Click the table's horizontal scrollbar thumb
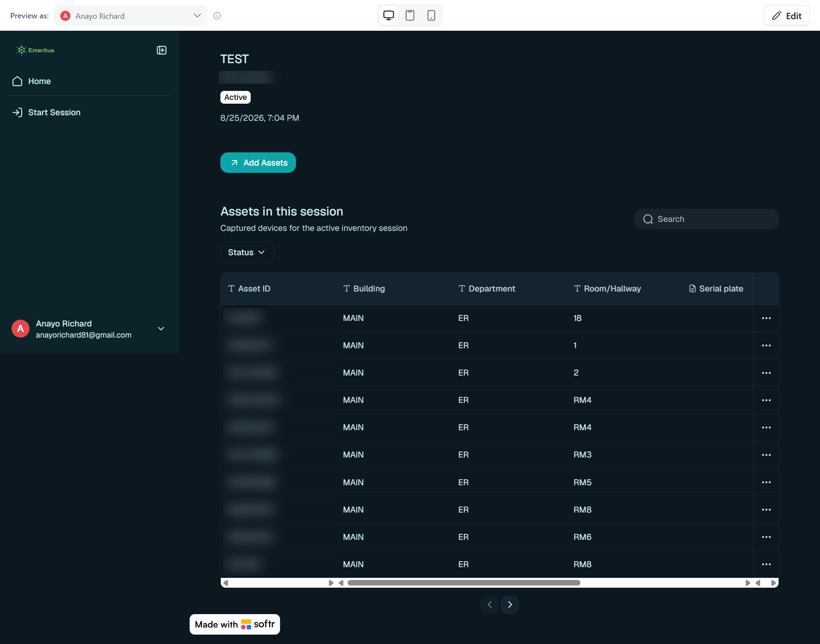This screenshot has width=820, height=644. pyautogui.click(x=464, y=583)
